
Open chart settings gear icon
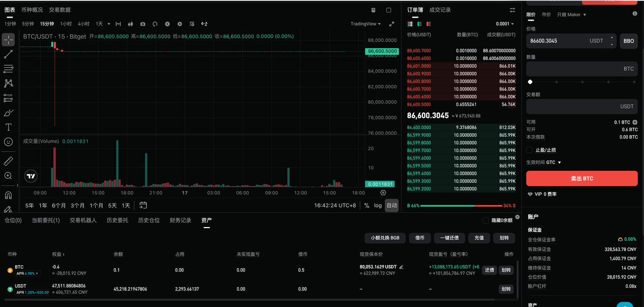pyautogui.click(x=180, y=24)
